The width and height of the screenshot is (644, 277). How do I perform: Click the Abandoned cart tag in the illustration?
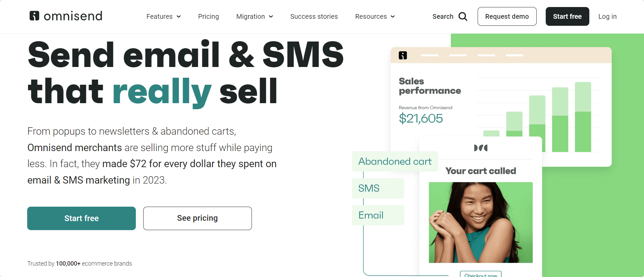[x=395, y=161]
